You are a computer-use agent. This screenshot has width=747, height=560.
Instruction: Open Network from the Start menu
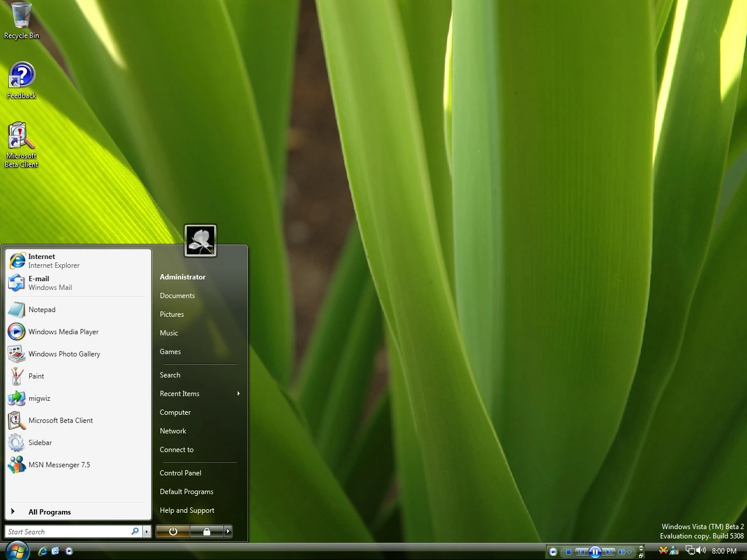click(x=200, y=431)
